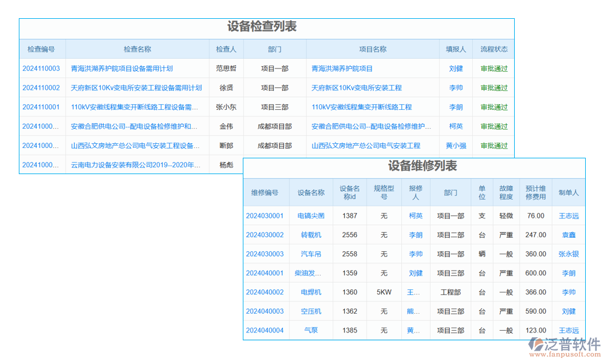Open equipment 转载机 details
The width and height of the screenshot is (607, 364).
311,235
